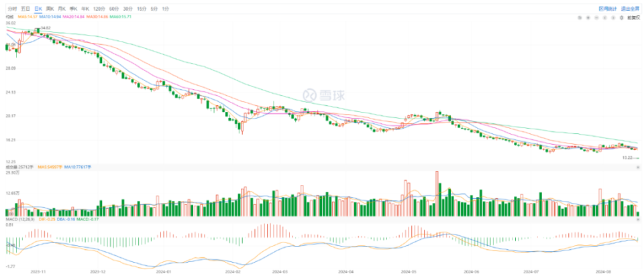Click the 2024-08 date axis label

tap(604, 271)
